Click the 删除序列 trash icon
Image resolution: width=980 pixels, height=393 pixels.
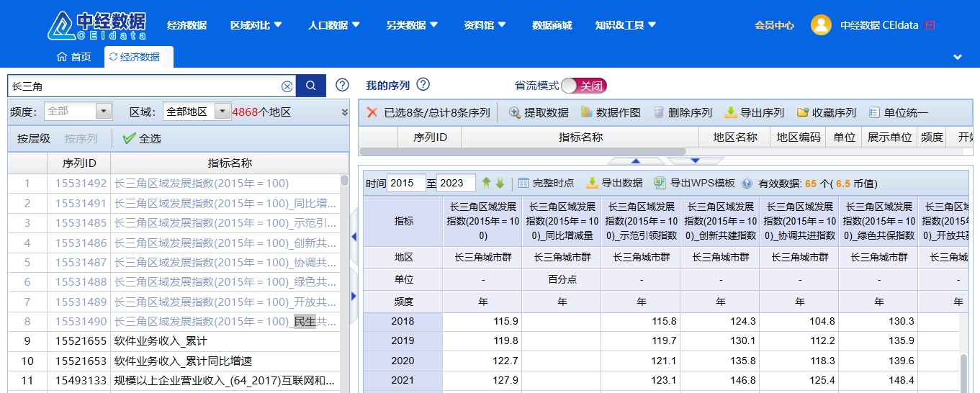pyautogui.click(x=659, y=113)
